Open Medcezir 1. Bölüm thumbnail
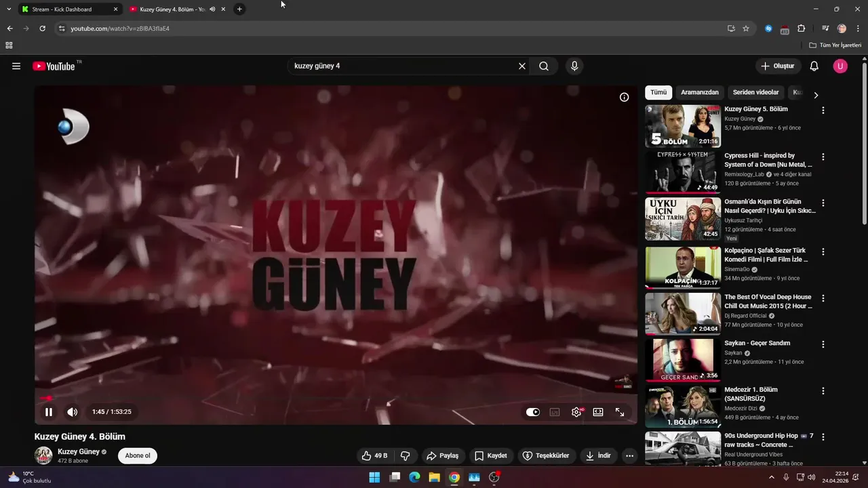Screen dimensions: 868x488 pos(682,407)
